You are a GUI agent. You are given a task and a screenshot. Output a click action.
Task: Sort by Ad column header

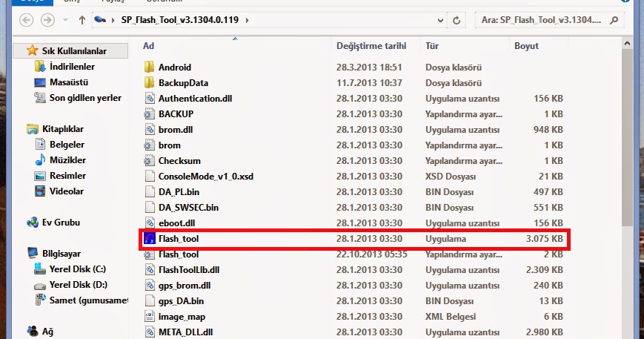[149, 45]
